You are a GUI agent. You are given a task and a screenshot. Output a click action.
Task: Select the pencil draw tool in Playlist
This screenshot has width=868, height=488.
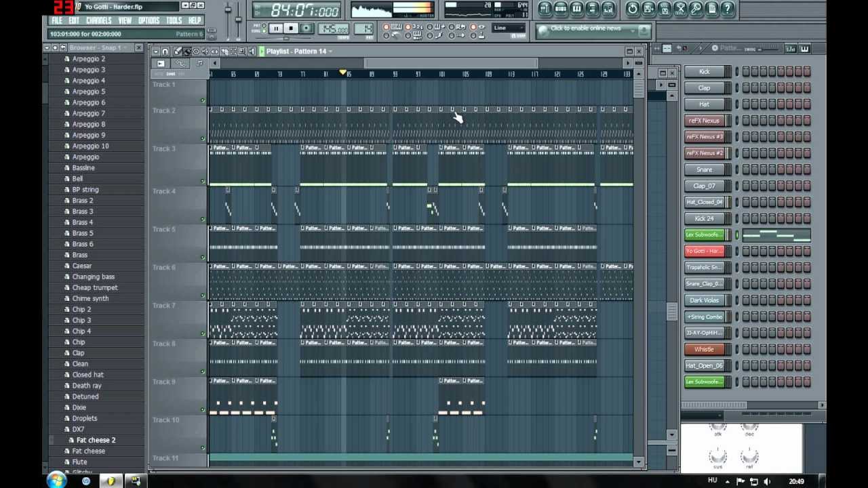click(177, 52)
